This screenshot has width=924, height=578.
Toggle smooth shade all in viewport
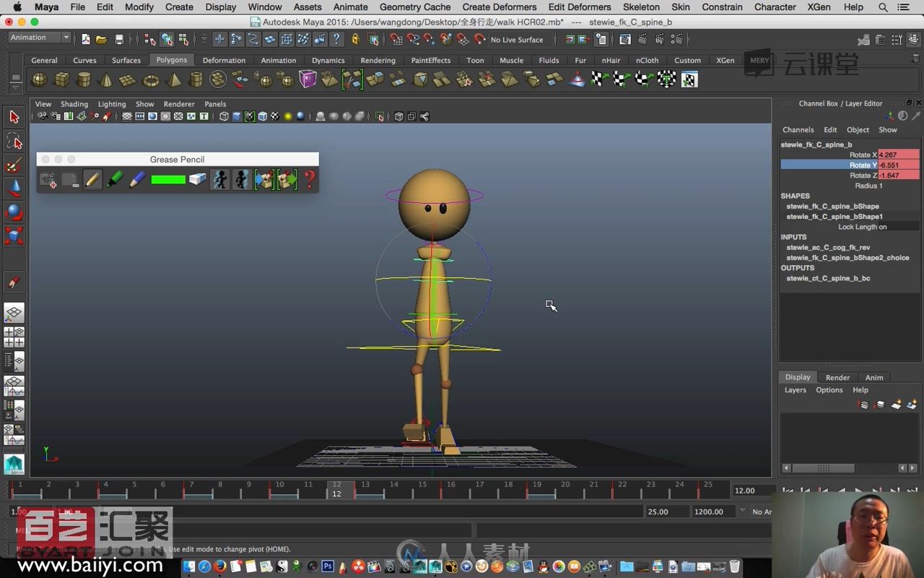(x=237, y=116)
